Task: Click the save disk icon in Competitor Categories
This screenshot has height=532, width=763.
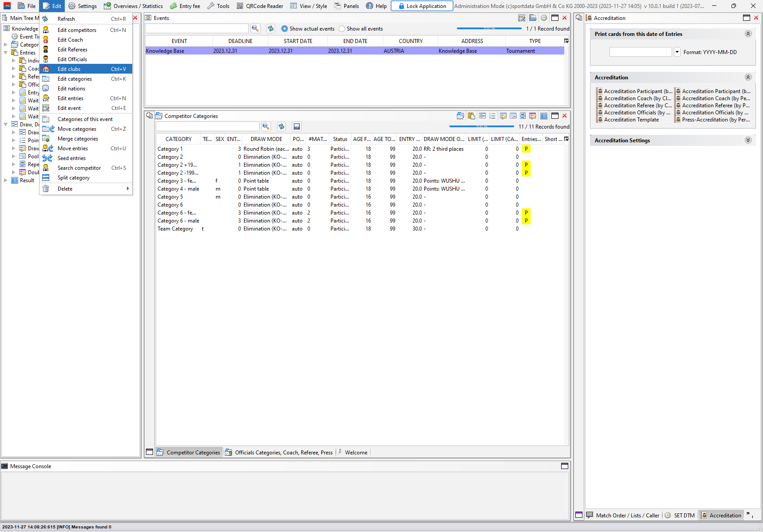Action: click(x=297, y=126)
